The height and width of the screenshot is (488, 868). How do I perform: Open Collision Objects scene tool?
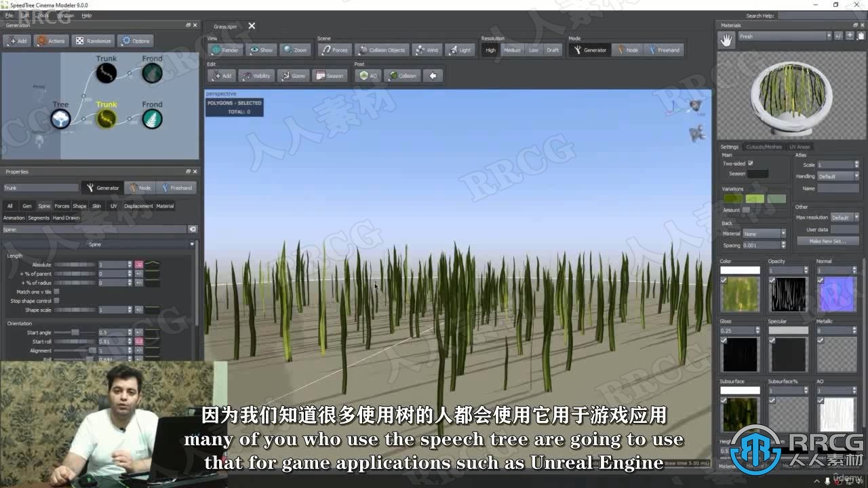(x=381, y=50)
